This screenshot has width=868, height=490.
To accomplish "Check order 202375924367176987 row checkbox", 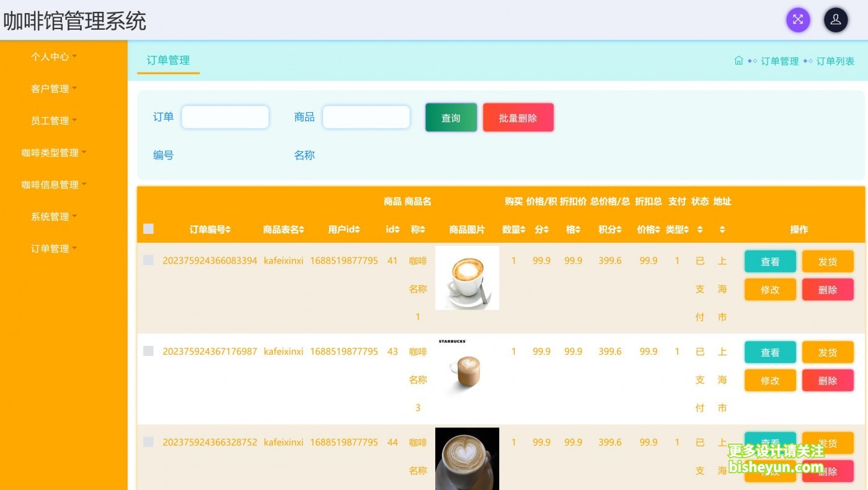I will click(148, 351).
